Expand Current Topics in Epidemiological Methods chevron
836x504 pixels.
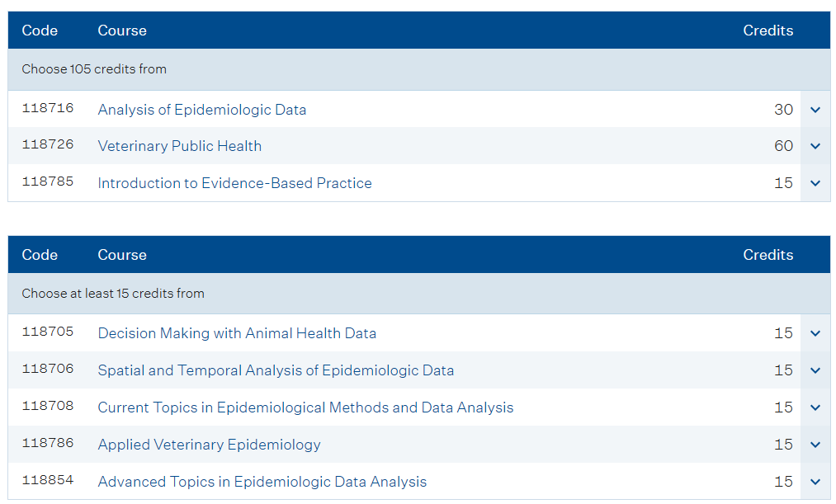815,407
